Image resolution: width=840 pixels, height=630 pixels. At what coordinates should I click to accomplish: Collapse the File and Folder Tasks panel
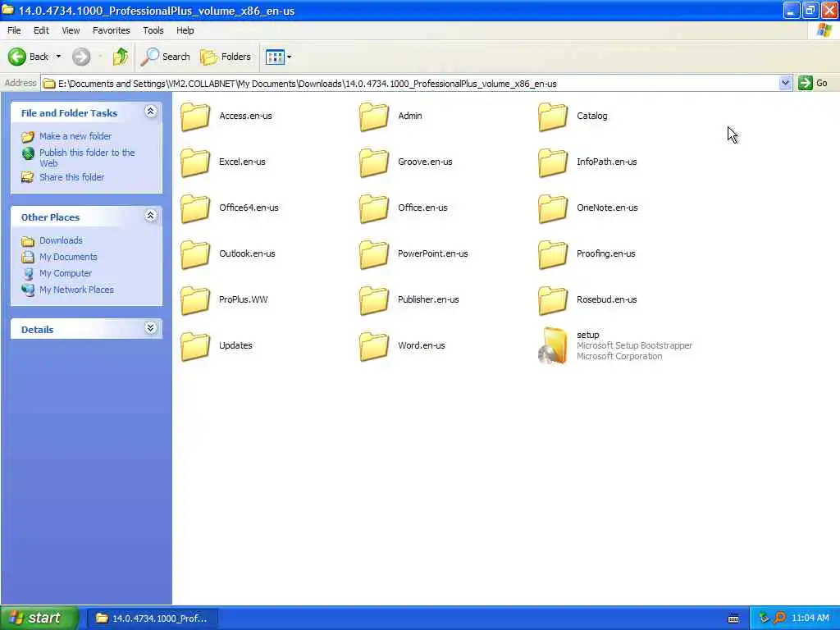(x=151, y=112)
